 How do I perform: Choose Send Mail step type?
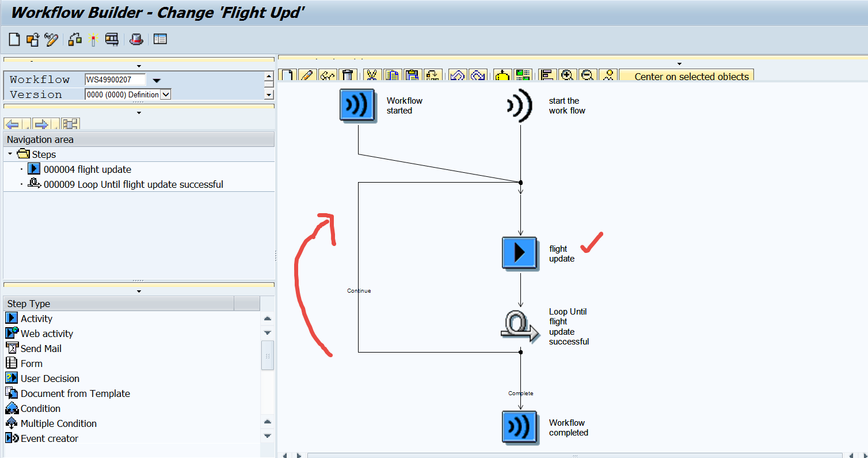[x=41, y=349]
